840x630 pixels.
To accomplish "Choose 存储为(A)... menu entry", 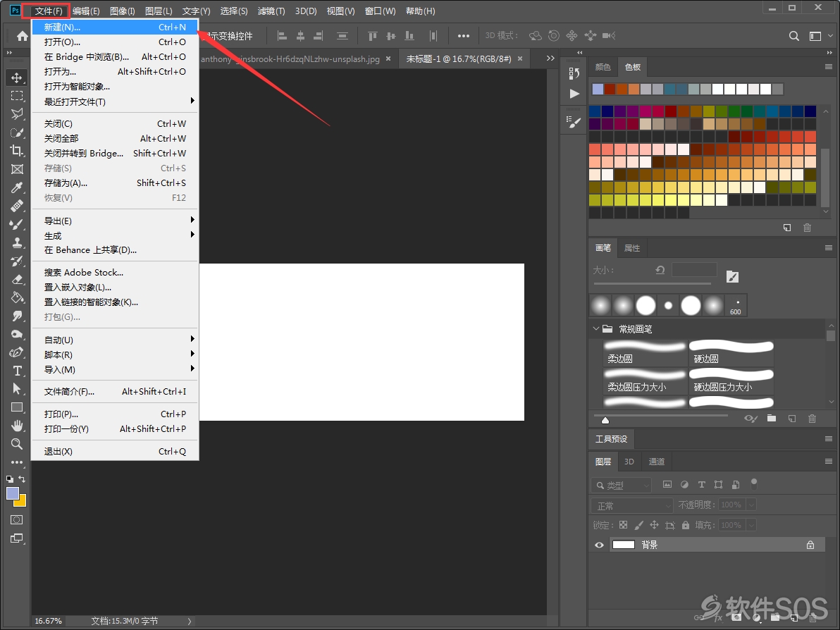I will 115,183.
